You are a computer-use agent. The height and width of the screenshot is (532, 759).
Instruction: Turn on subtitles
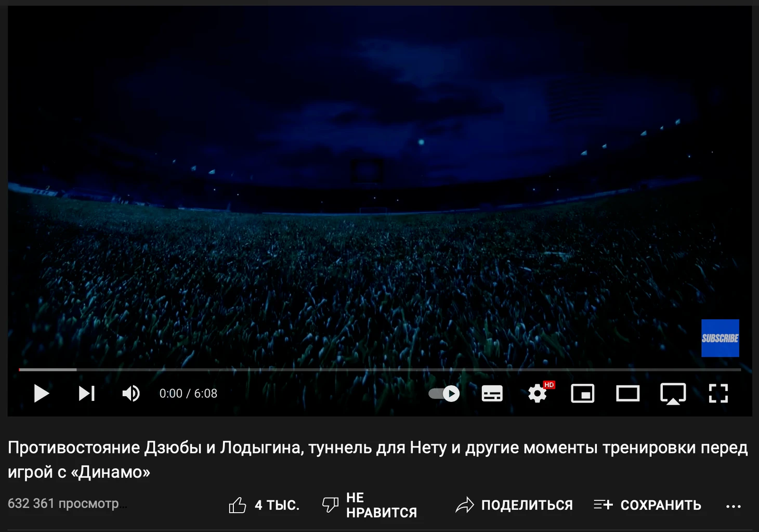pyautogui.click(x=492, y=394)
